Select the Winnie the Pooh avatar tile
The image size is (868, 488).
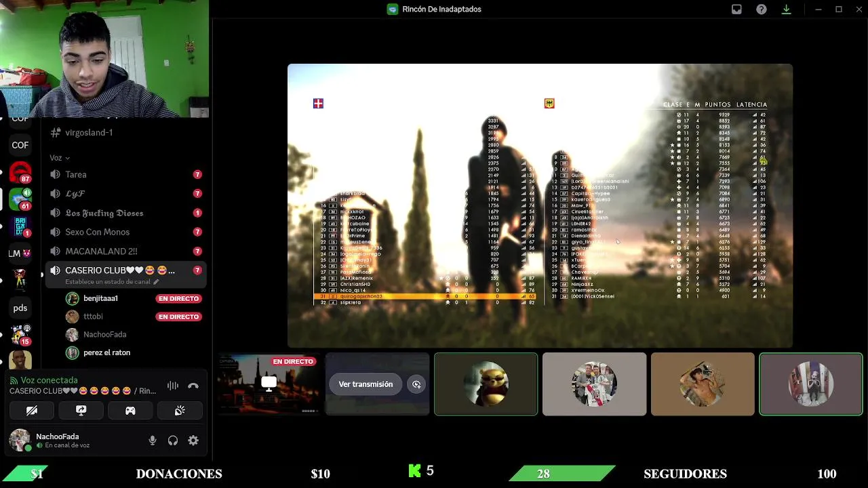pyautogui.click(x=486, y=384)
